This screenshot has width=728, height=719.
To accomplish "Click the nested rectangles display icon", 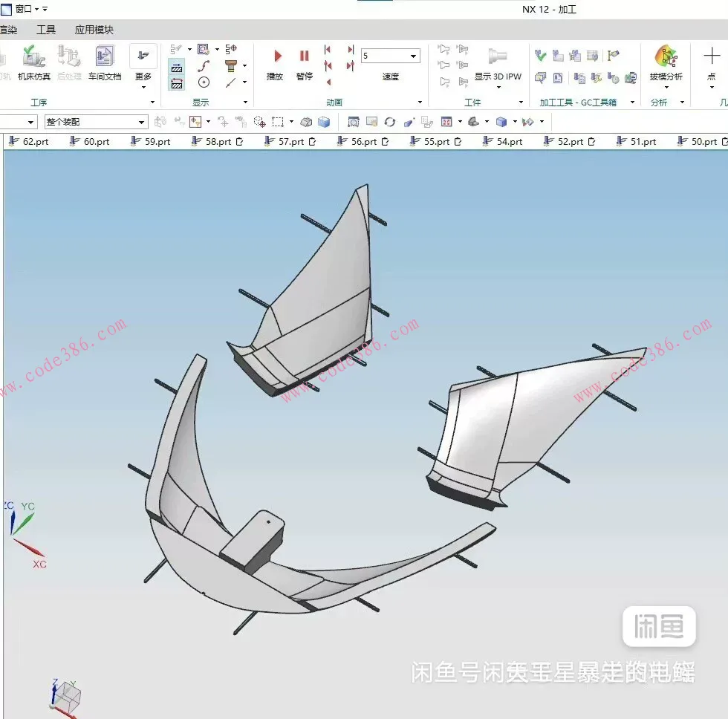I will [204, 49].
